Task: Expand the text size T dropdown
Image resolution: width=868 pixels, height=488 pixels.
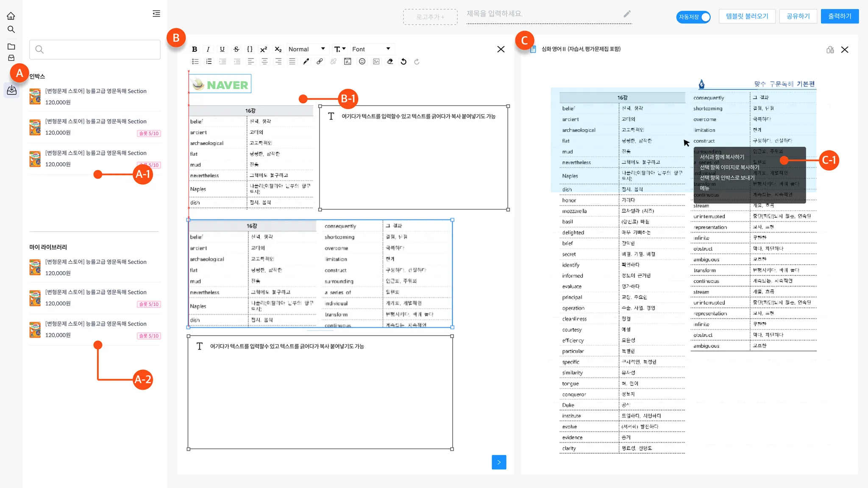Action: 340,49
